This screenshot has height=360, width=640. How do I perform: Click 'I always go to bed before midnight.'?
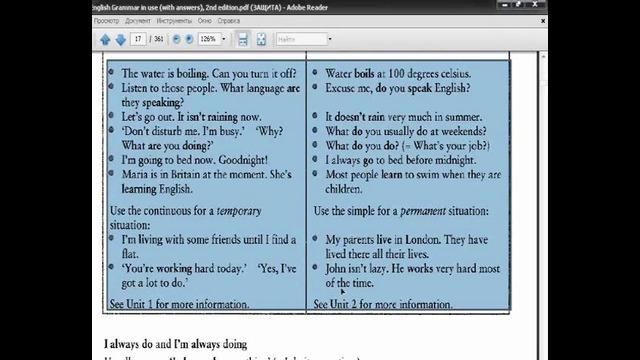click(400, 160)
